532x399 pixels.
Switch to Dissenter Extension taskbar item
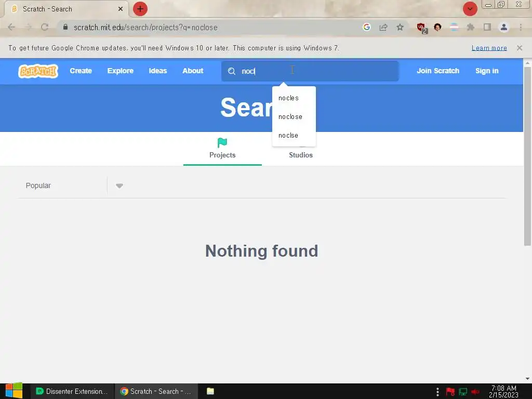click(x=72, y=391)
